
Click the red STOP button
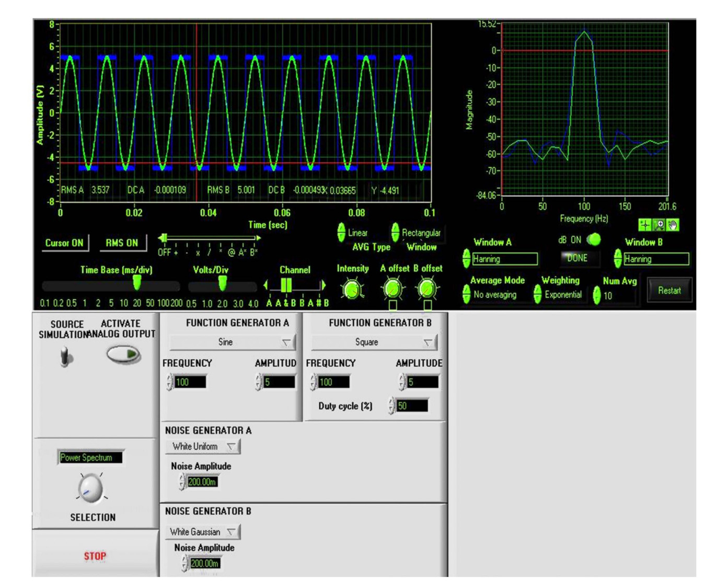point(95,556)
